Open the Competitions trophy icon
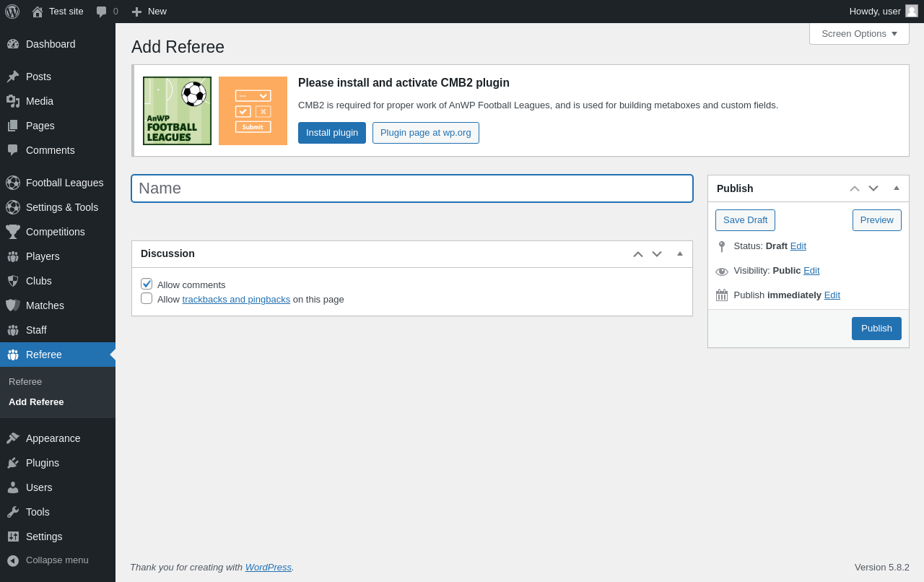 pos(13,232)
